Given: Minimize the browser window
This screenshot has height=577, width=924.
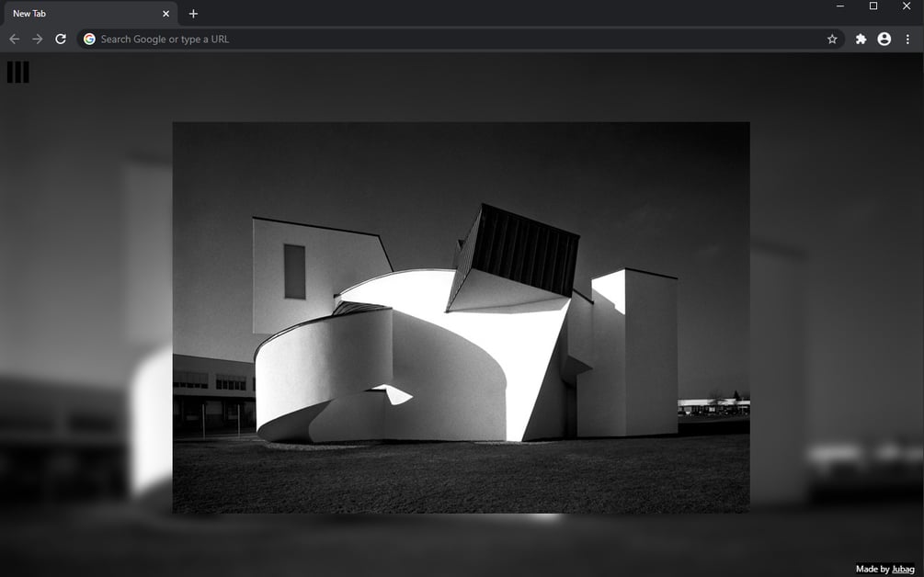Looking at the screenshot, I should click(x=840, y=6).
